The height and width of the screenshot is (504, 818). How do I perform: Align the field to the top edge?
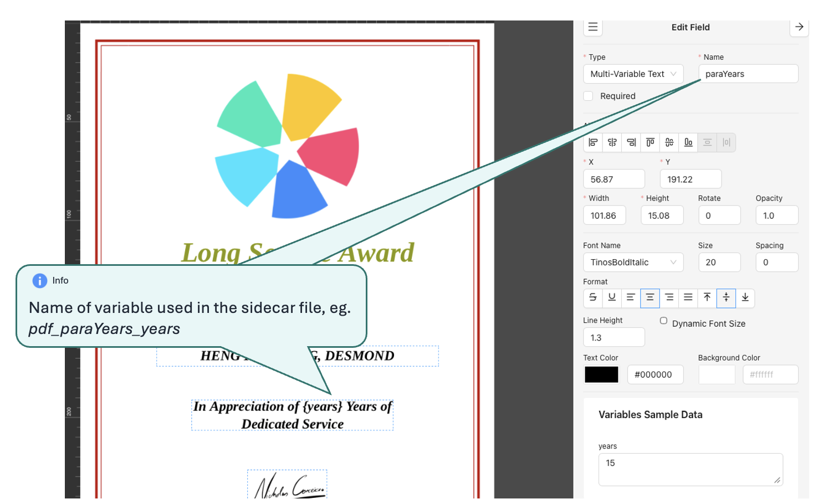tap(650, 142)
